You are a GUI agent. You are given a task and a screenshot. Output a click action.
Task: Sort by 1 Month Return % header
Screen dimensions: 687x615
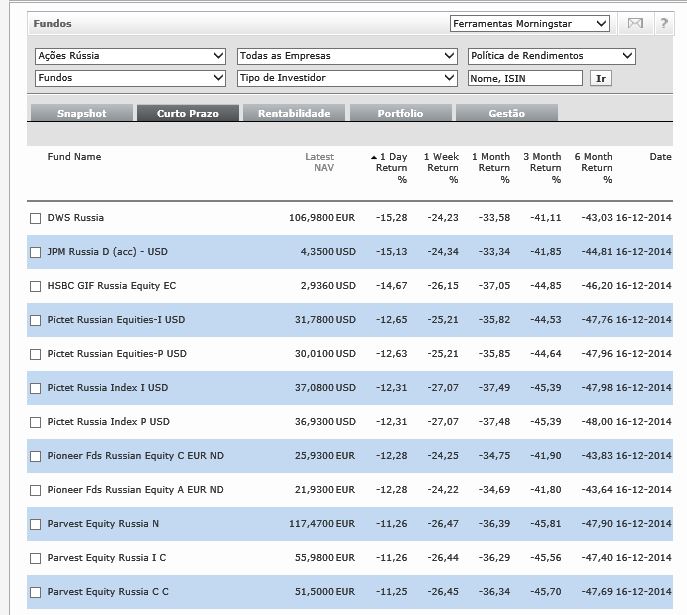click(491, 168)
